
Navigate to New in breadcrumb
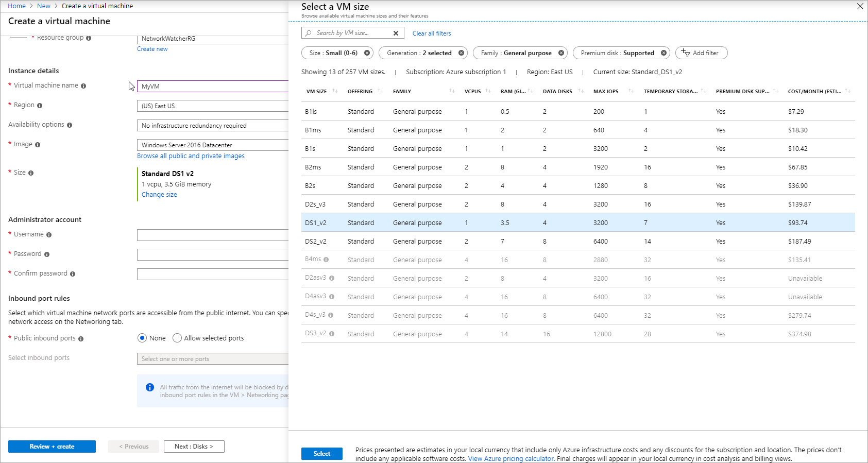coord(44,6)
